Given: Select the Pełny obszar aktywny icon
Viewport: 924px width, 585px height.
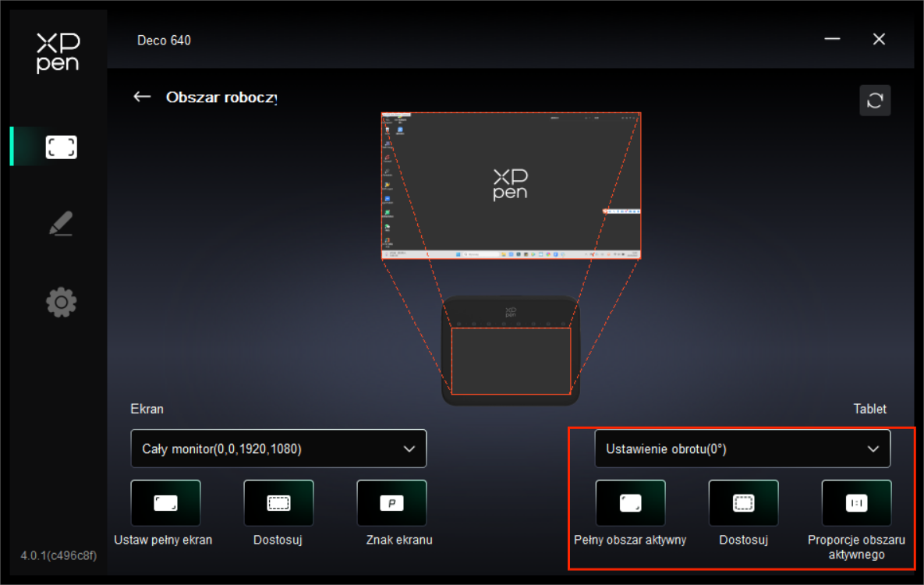Looking at the screenshot, I should 630,503.
